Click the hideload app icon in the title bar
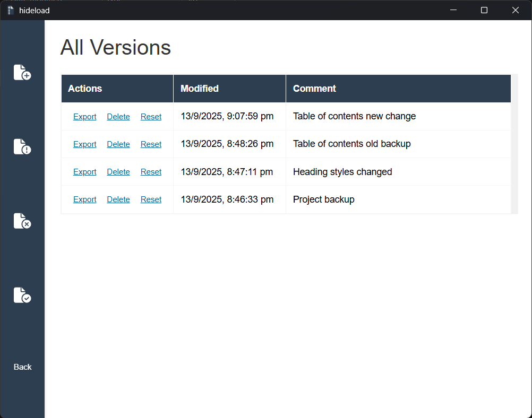Screen dimensions: 532x418 pyautogui.click(x=11, y=10)
